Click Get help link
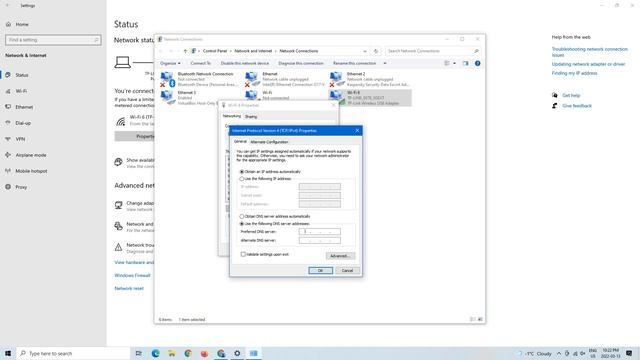The image size is (640, 360). (571, 96)
